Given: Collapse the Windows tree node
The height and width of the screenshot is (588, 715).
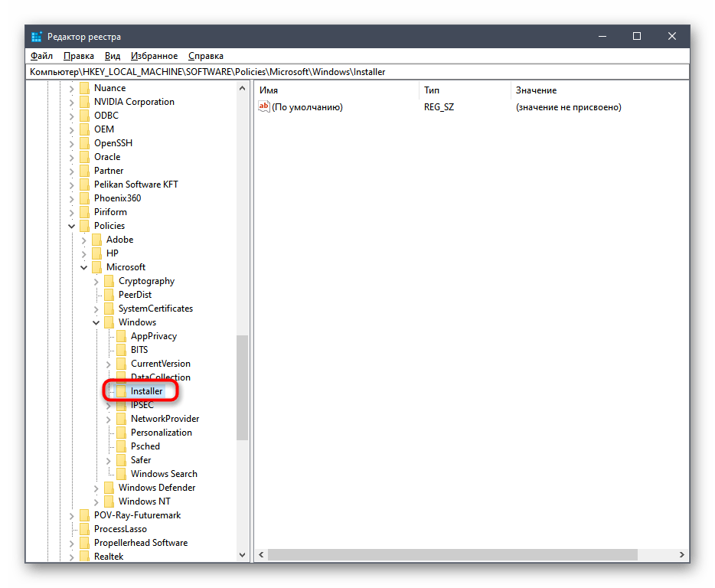Looking at the screenshot, I should pyautogui.click(x=96, y=322).
